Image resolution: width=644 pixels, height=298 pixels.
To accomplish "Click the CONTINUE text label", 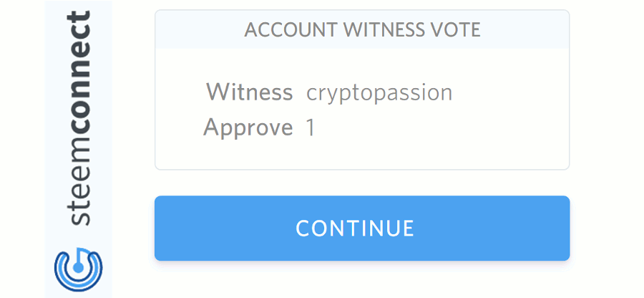I will [x=355, y=228].
